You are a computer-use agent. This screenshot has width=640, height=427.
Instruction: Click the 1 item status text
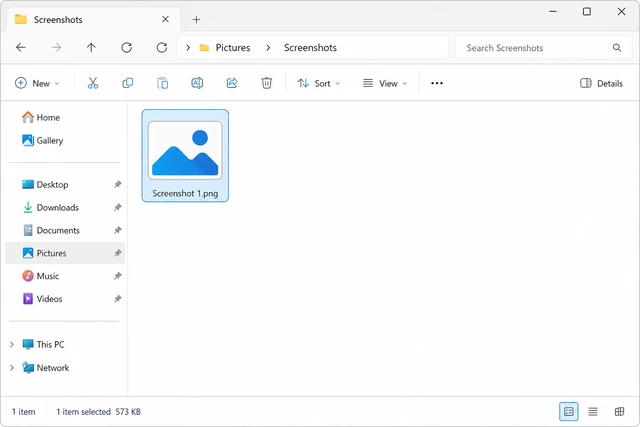point(23,412)
